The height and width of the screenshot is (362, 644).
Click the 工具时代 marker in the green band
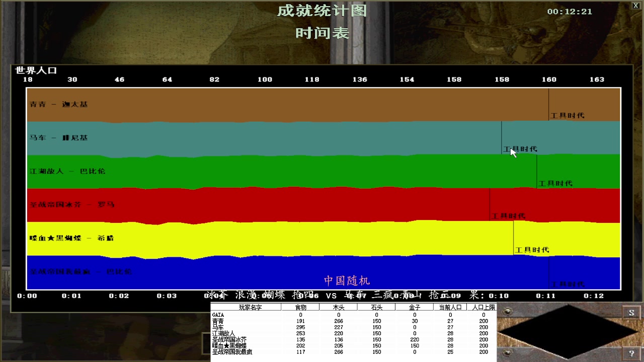click(x=555, y=184)
